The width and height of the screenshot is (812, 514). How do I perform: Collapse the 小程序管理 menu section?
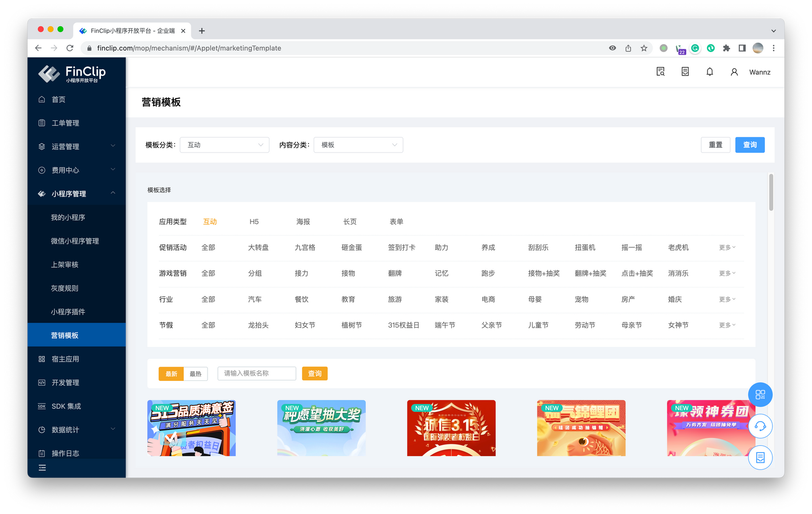click(76, 194)
